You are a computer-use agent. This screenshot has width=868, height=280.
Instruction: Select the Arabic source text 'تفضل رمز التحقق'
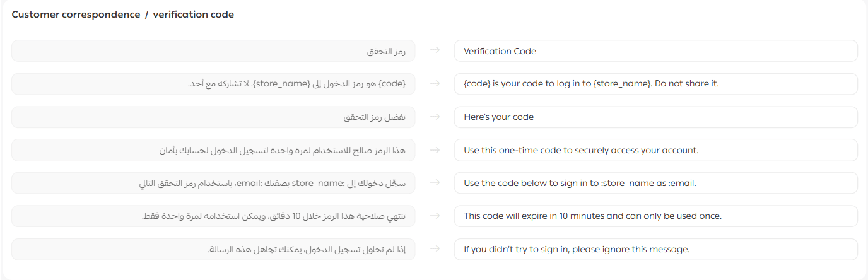(x=374, y=117)
